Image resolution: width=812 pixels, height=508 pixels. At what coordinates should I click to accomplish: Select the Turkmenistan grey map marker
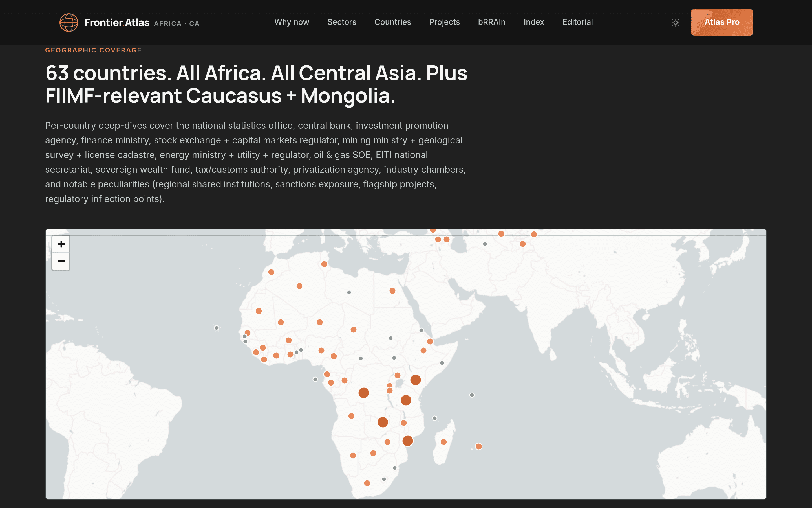click(x=485, y=244)
